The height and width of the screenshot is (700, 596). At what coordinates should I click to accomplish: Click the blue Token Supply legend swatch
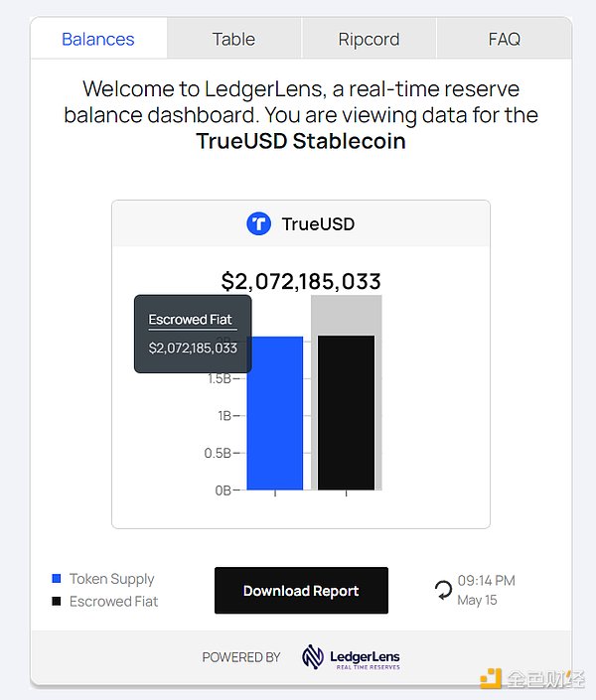[57, 579]
